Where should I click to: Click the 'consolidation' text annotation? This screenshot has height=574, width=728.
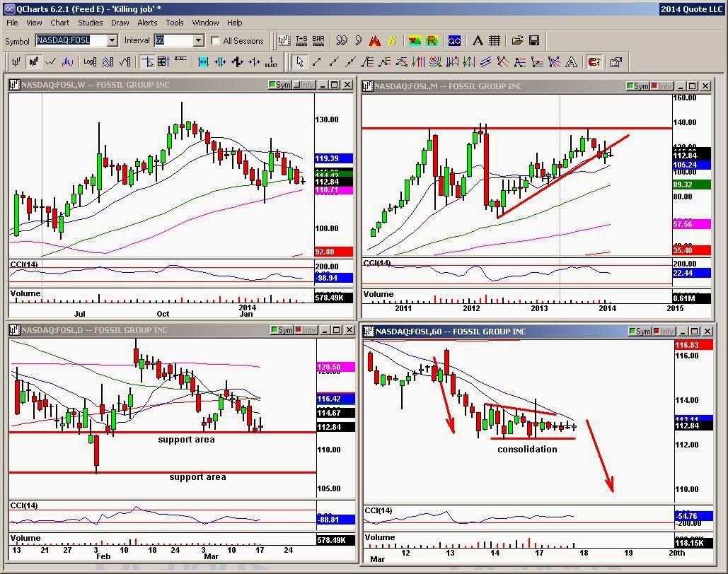pyautogui.click(x=527, y=449)
